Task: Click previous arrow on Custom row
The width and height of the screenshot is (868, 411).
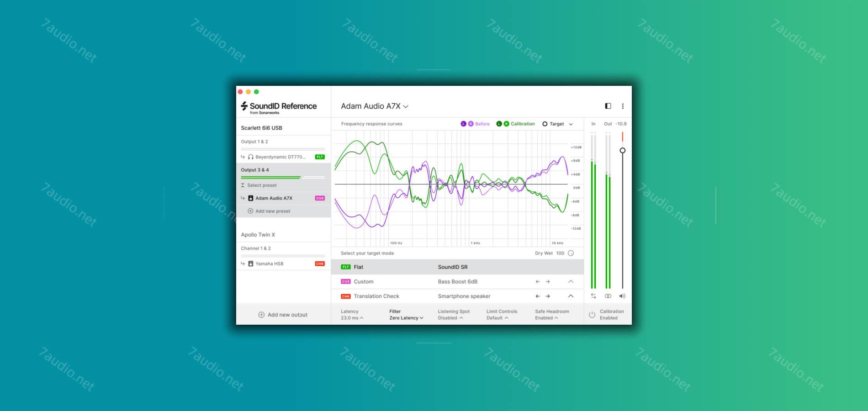Action: [538, 282]
